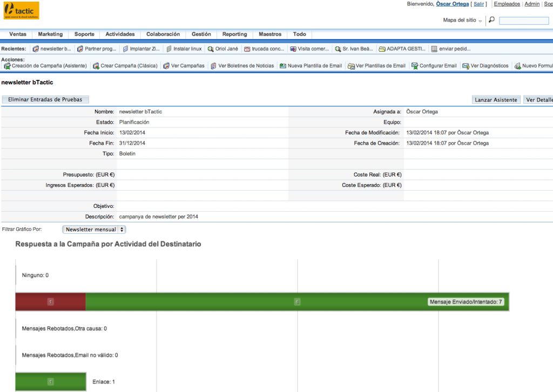553x392 pixels.
Task: Click the red bar chart segment
Action: [x=50, y=302]
